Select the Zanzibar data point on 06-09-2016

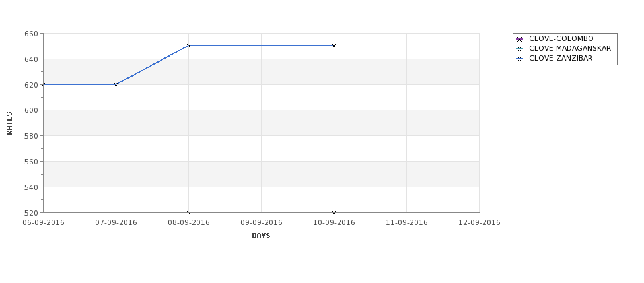[x=43, y=84]
